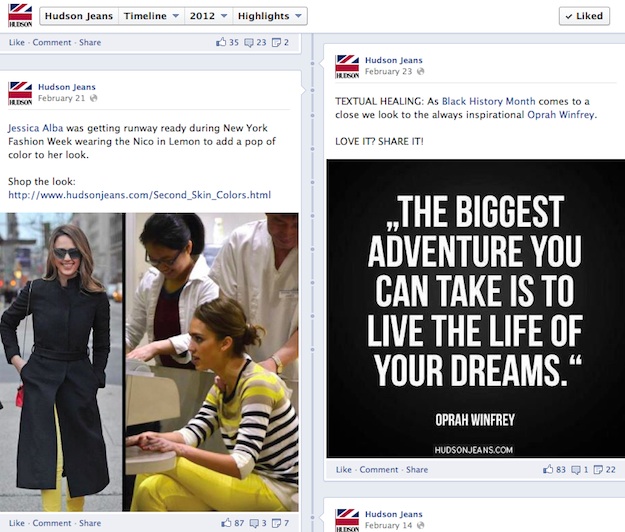The width and height of the screenshot is (625, 532).
Task: Share the Jessica Alba post
Action: tap(90, 523)
